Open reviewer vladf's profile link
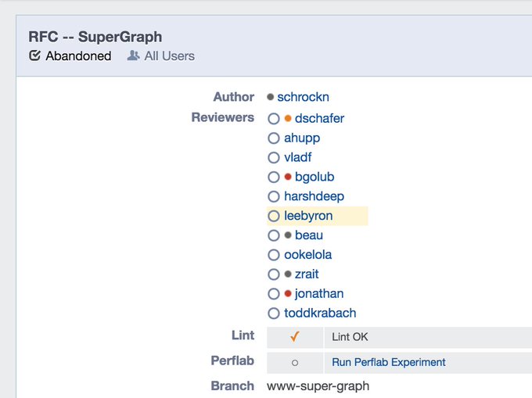The width and height of the screenshot is (532, 398). tap(297, 157)
